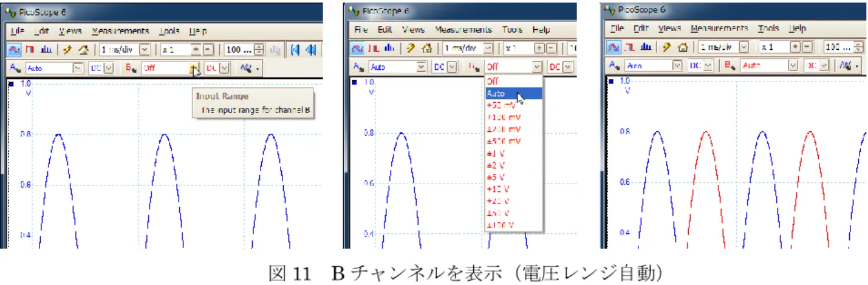Open File menu in left window
This screenshot has height=285, width=868.
16,30
